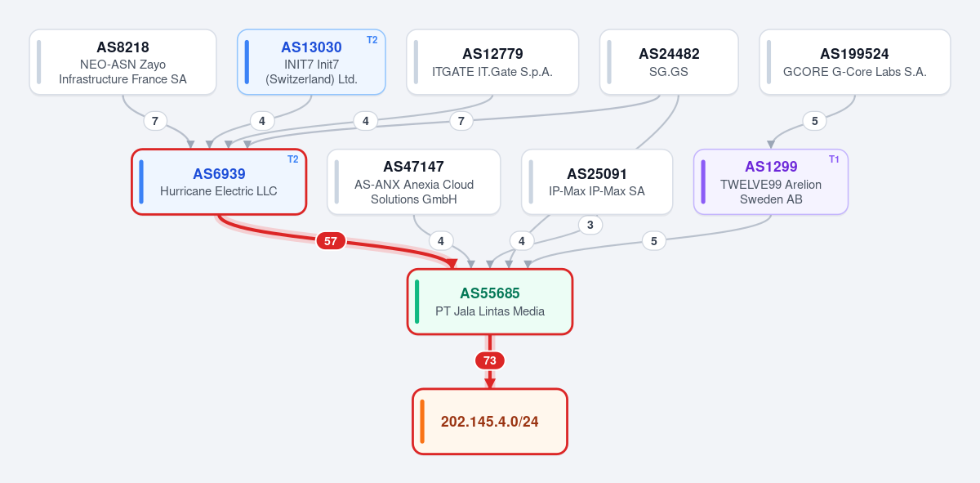
Task: Select the AS6939 Hurricane Electric node
Action: (x=219, y=182)
